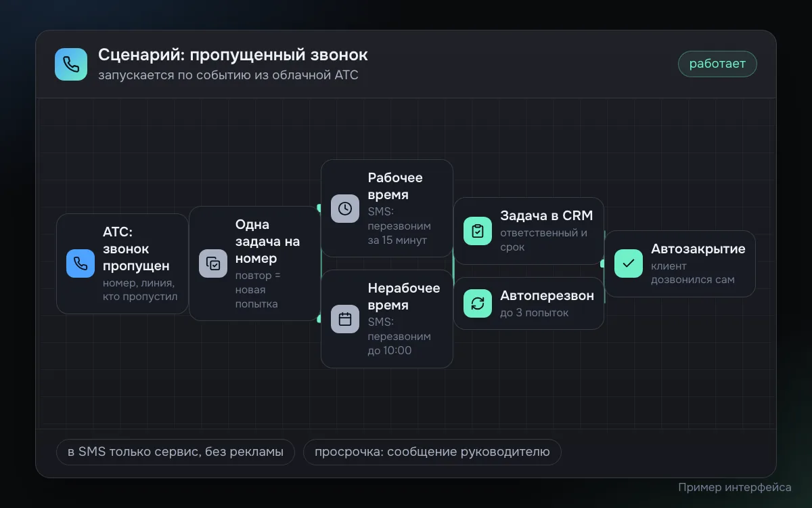Screen dimensions: 812x508
Task: Select the 'Автоперезвон' node title
Action: tap(547, 295)
